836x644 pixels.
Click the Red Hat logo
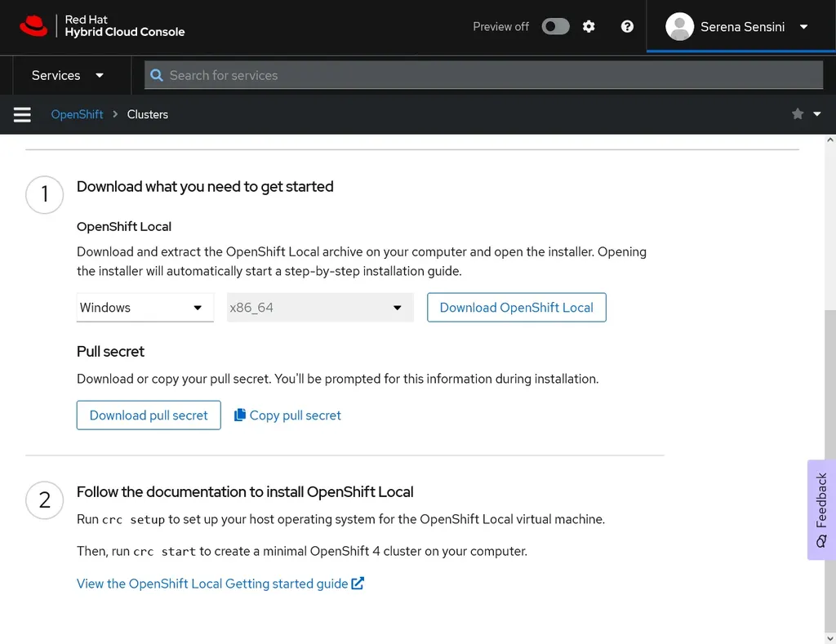click(x=33, y=26)
